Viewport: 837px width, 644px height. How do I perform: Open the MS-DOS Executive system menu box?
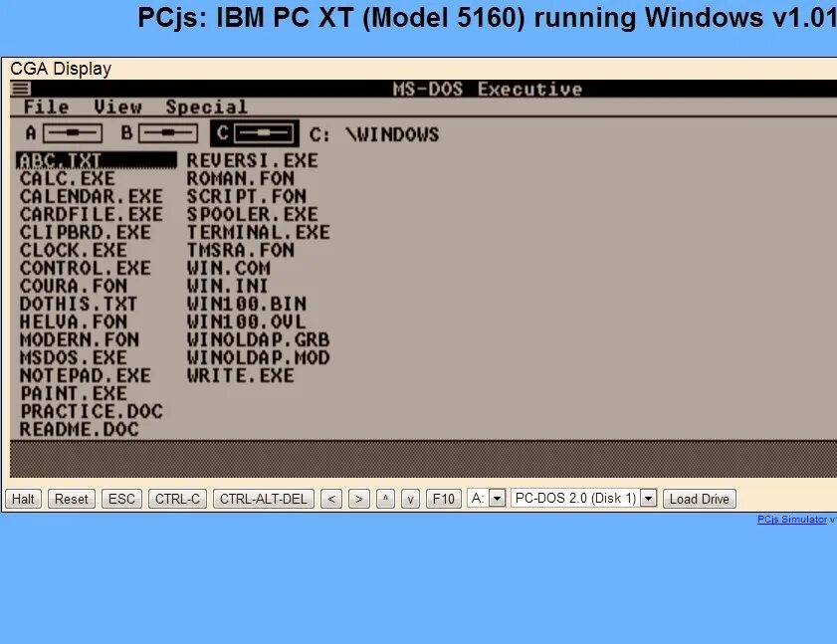(x=21, y=89)
